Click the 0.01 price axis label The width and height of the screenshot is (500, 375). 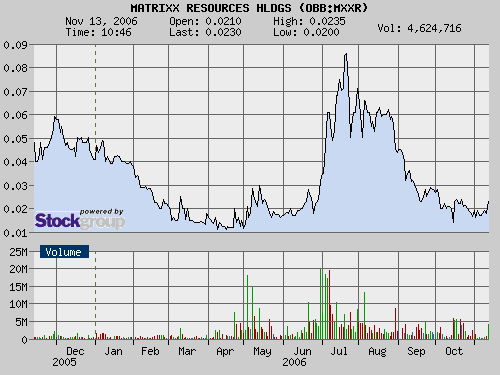pos(15,233)
